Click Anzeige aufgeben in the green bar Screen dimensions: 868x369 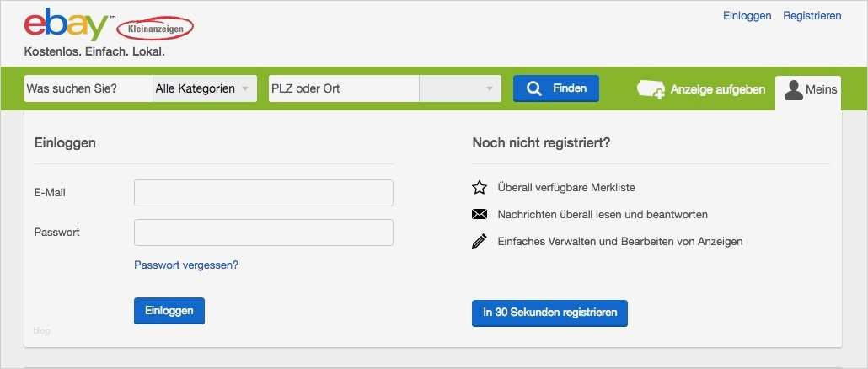click(x=701, y=89)
